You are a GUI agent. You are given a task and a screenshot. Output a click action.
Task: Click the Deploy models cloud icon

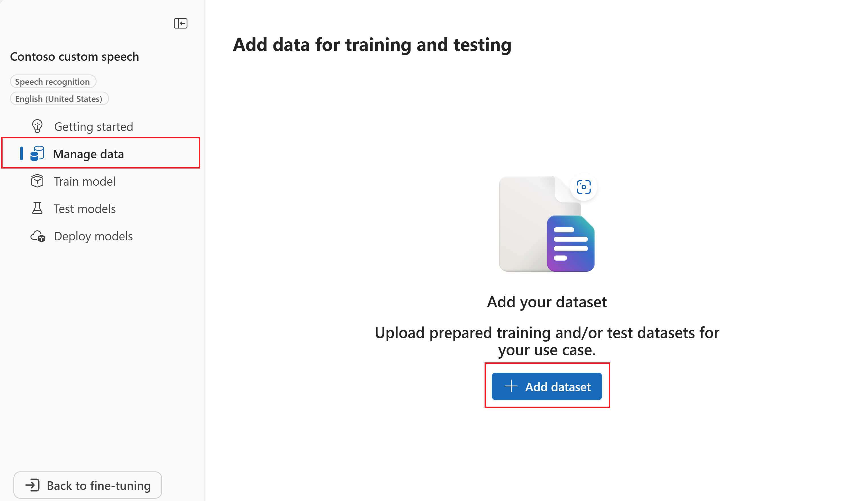38,236
